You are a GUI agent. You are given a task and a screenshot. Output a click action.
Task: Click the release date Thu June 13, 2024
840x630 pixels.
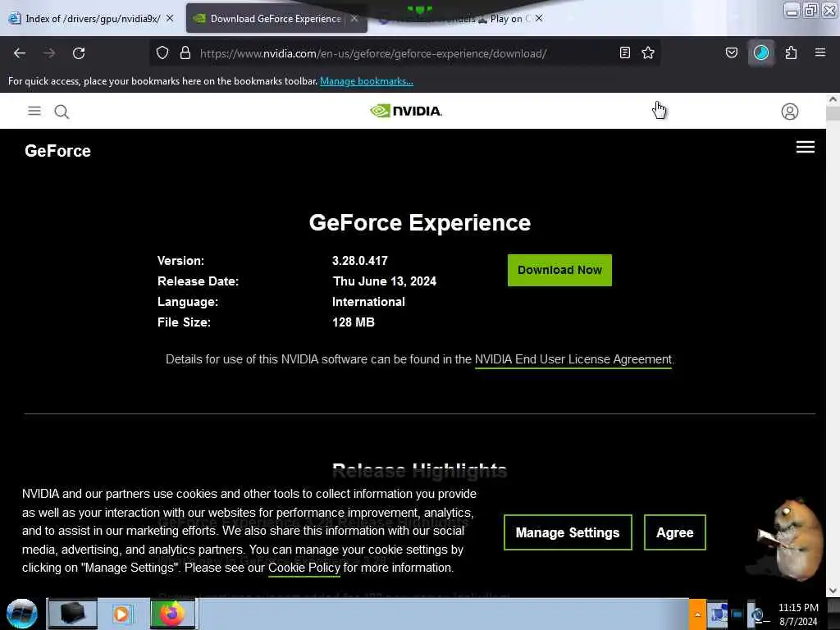point(385,281)
